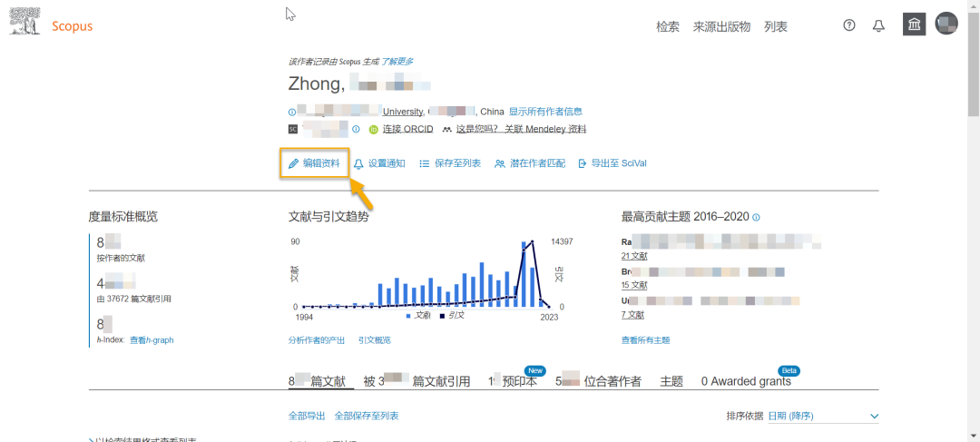Click the Mendeley icon
Image resolution: width=980 pixels, height=442 pixels.
446,130
